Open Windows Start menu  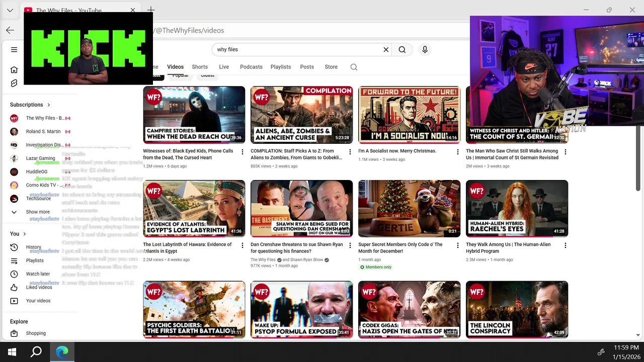click(x=12, y=352)
